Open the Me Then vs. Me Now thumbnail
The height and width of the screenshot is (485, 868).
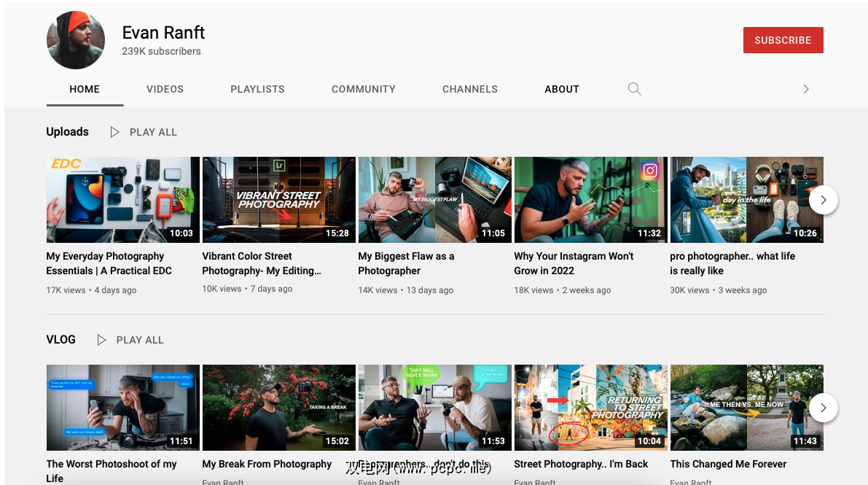747,408
